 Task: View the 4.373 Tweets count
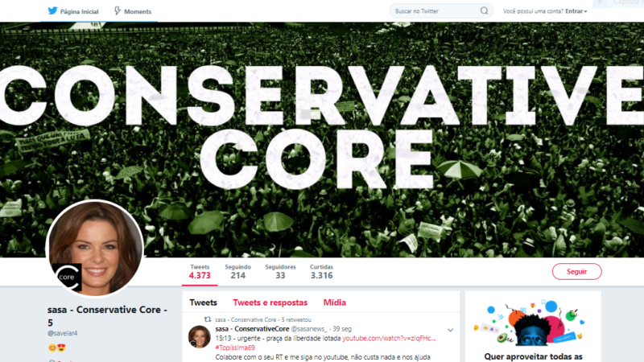(x=200, y=272)
